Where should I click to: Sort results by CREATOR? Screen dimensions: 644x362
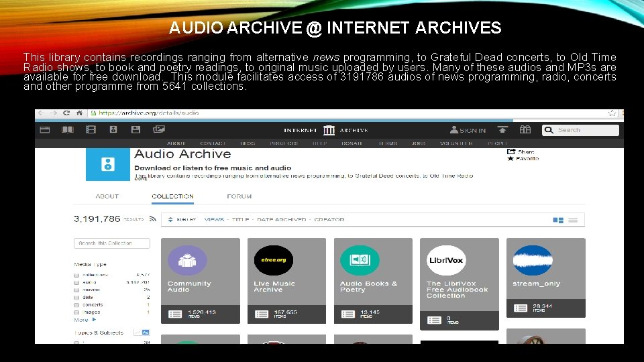[x=329, y=220]
